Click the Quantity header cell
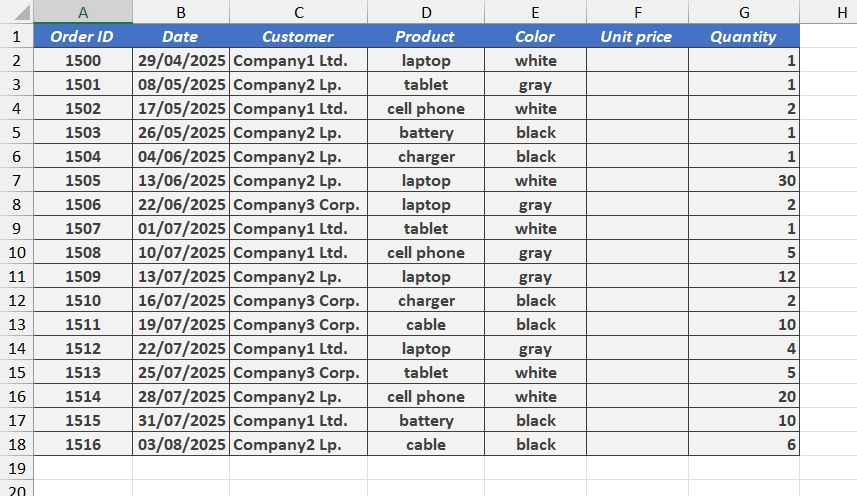The height and width of the screenshot is (496, 857). coord(744,36)
